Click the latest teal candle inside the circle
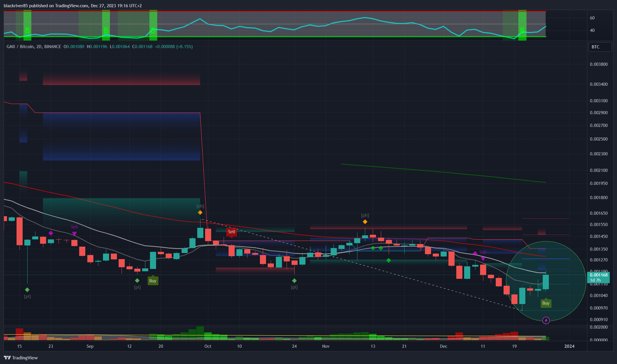Screen dimensions: 617x364 point(546,282)
